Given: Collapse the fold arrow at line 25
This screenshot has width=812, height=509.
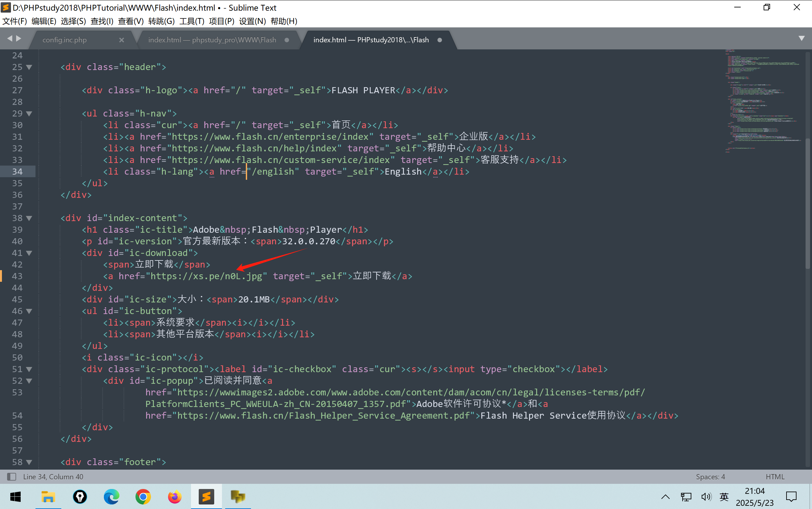Looking at the screenshot, I should pos(29,67).
